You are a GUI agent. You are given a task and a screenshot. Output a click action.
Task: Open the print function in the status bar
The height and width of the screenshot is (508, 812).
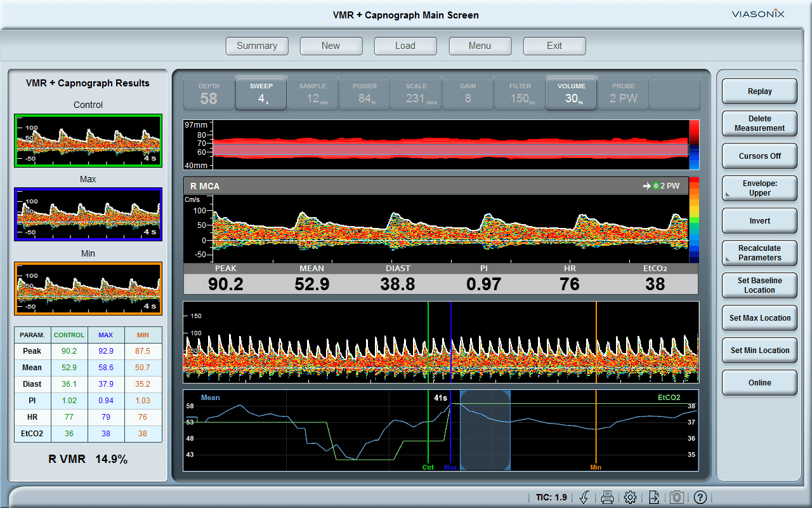pyautogui.click(x=607, y=497)
